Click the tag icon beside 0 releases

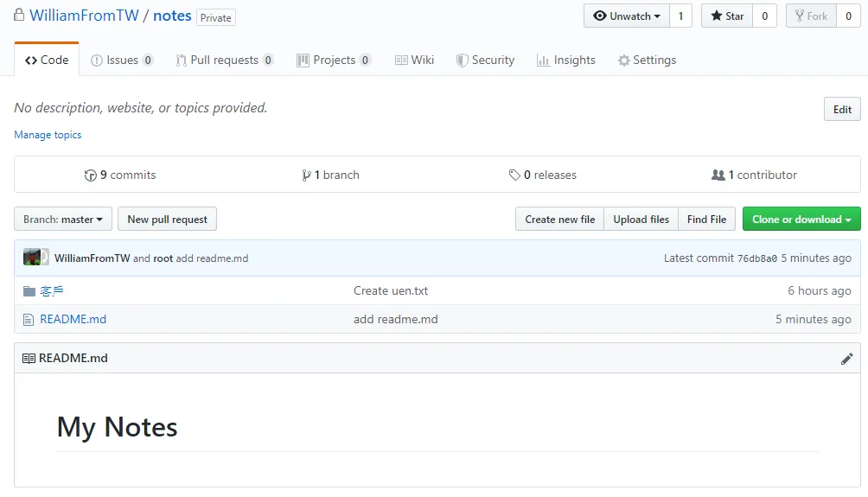click(x=514, y=175)
